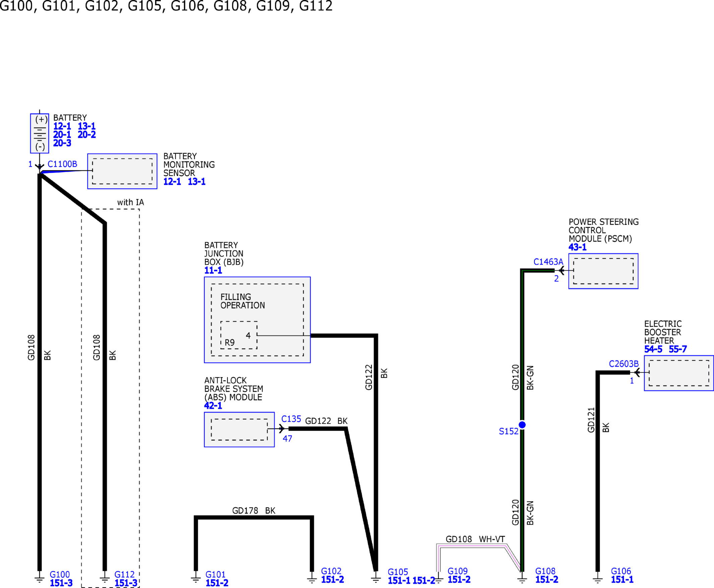Click the C135 connector label
Image resolution: width=714 pixels, height=588 pixels.
click(291, 419)
